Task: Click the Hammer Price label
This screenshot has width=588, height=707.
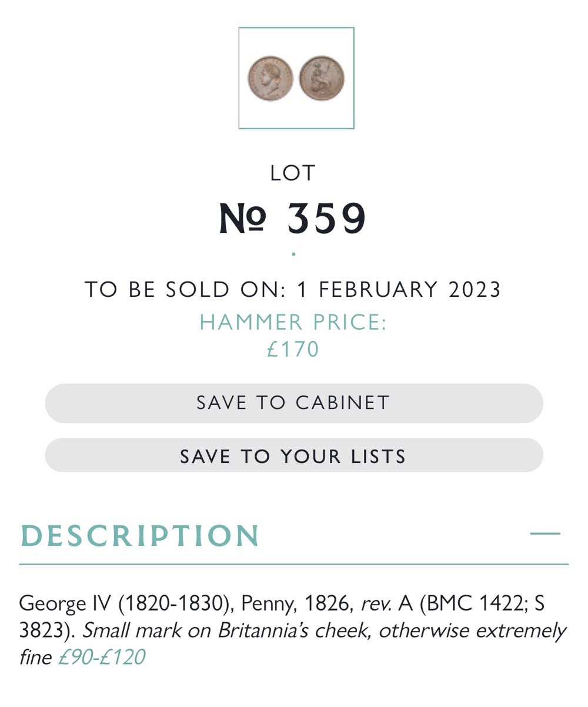Action: click(x=293, y=322)
